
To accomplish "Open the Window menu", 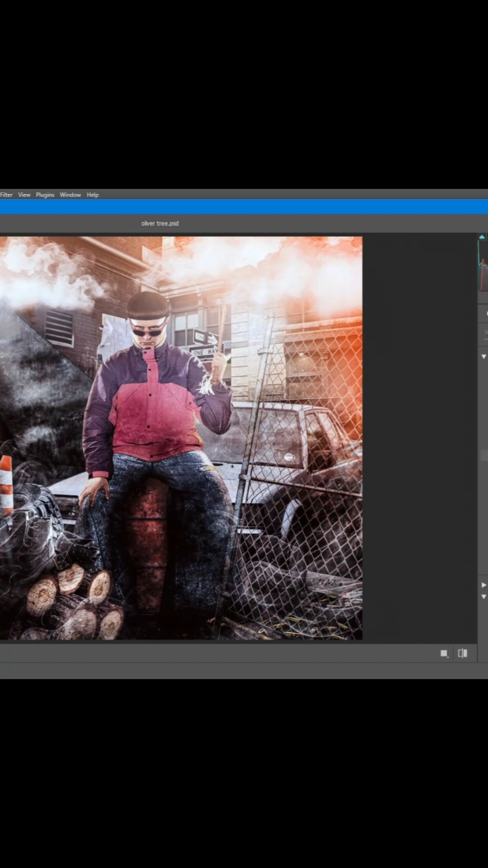I will pyautogui.click(x=70, y=195).
